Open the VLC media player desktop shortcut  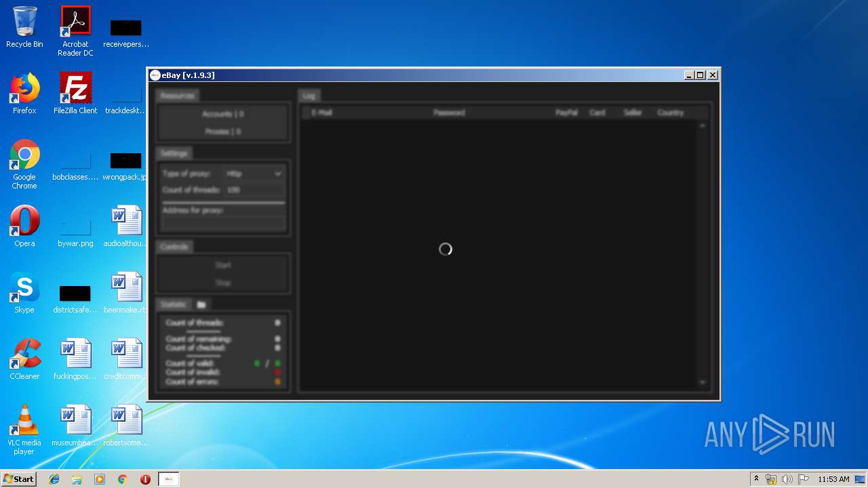(24, 430)
